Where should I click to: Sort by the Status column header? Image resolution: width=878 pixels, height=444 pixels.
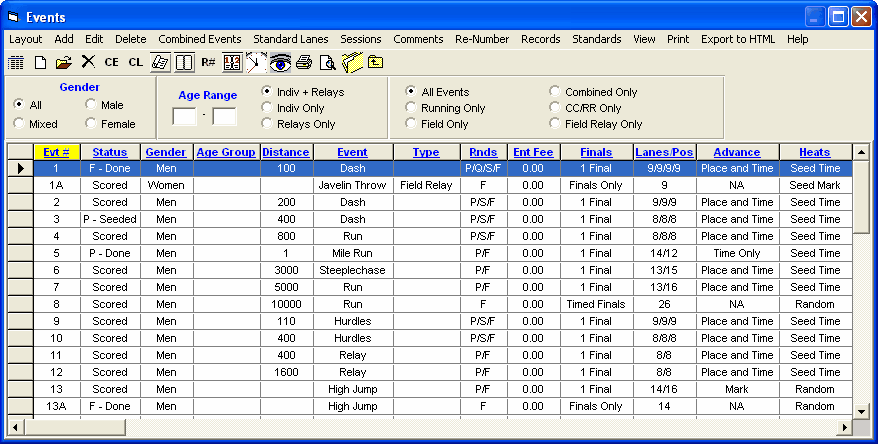coord(110,152)
